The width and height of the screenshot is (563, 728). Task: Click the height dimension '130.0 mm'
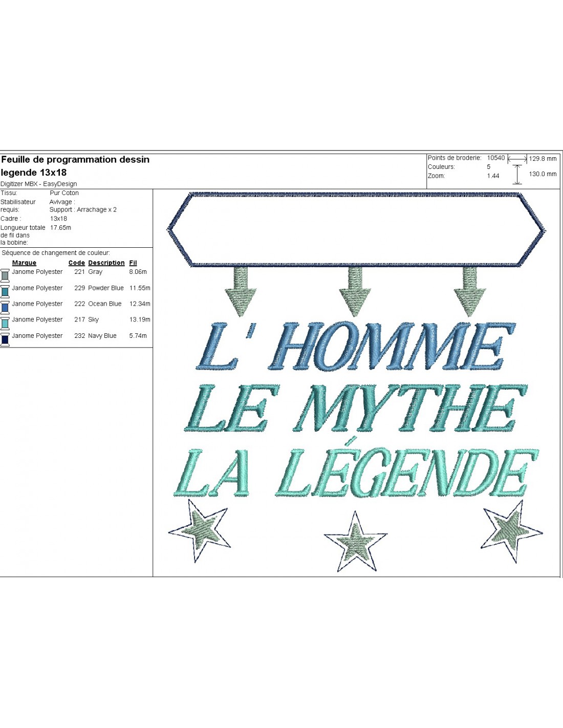543,174
